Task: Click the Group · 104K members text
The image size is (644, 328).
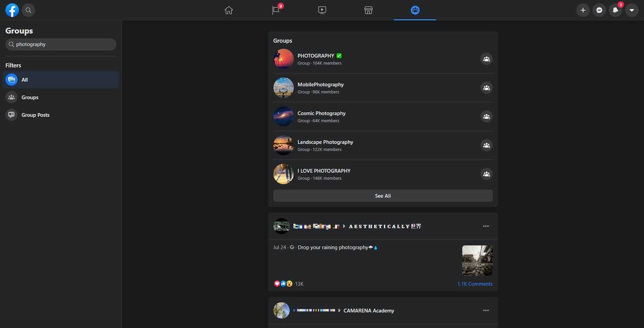Action: (x=319, y=63)
